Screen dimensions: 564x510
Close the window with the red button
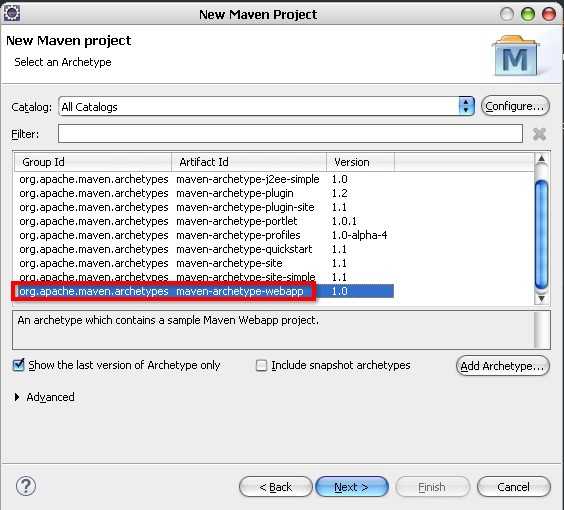[x=549, y=14]
